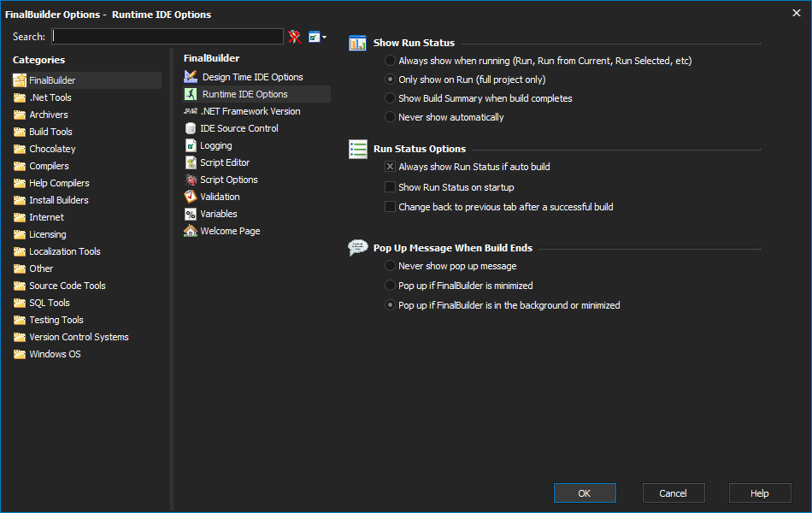The width and height of the screenshot is (812, 513).
Task: Close the FinalBuilder Options dialog
Action: [x=797, y=13]
